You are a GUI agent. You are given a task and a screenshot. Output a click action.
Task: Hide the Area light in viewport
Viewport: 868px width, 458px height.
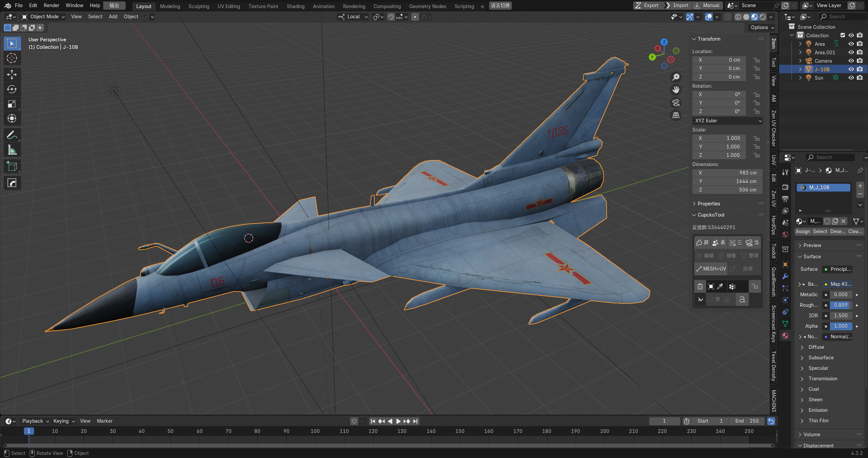[851, 44]
